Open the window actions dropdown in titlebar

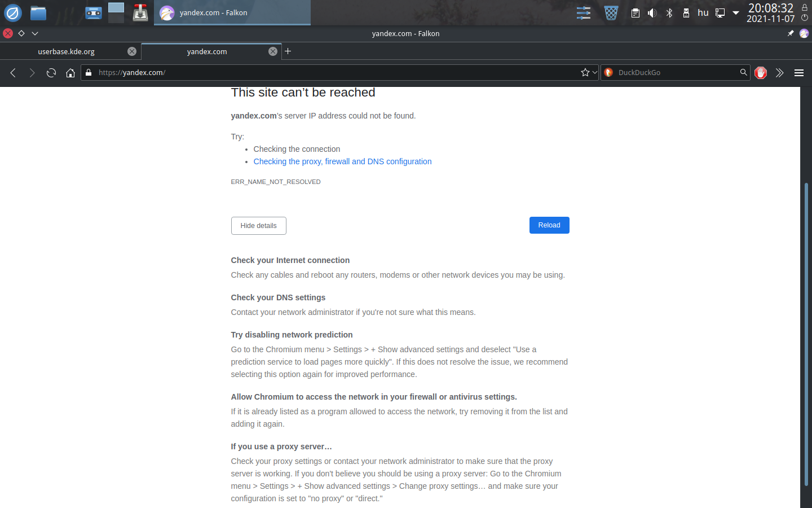(35, 33)
